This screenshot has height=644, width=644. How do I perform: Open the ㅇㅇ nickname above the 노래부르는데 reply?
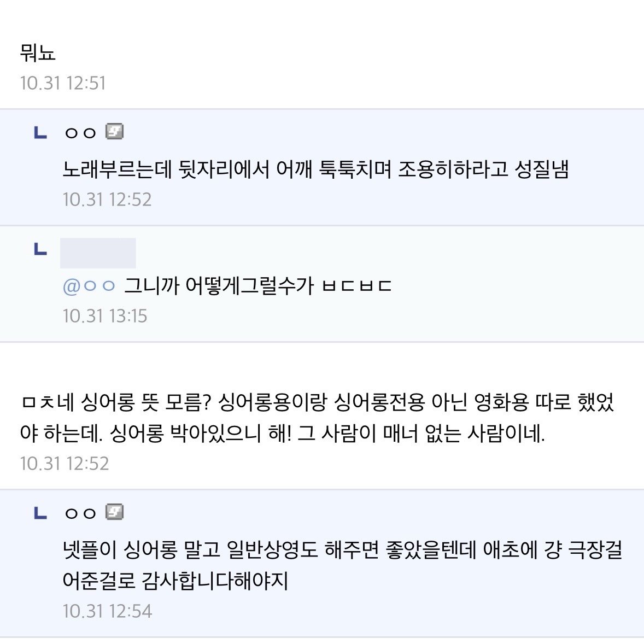(80, 133)
